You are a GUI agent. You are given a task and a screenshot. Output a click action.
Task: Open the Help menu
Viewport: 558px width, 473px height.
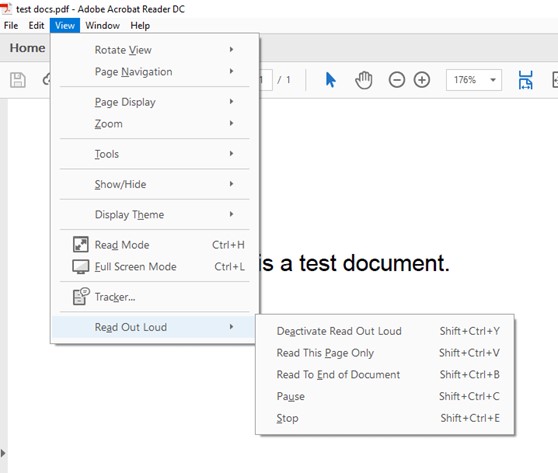(140, 26)
